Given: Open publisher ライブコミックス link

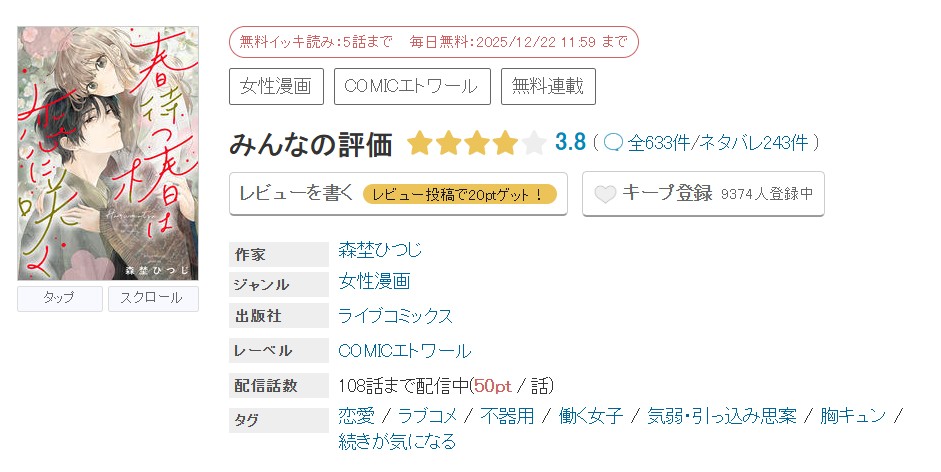Looking at the screenshot, I should tap(395, 316).
